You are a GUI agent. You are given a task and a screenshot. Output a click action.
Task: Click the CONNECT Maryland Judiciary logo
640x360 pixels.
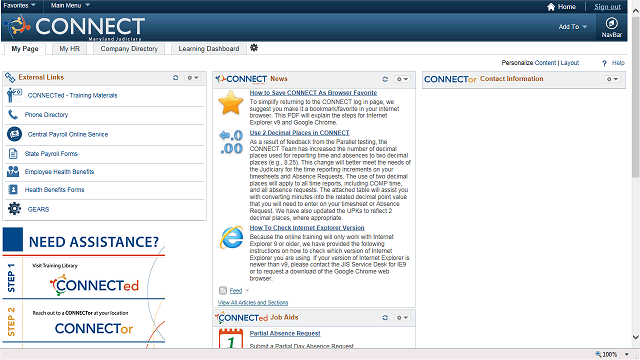click(74, 27)
